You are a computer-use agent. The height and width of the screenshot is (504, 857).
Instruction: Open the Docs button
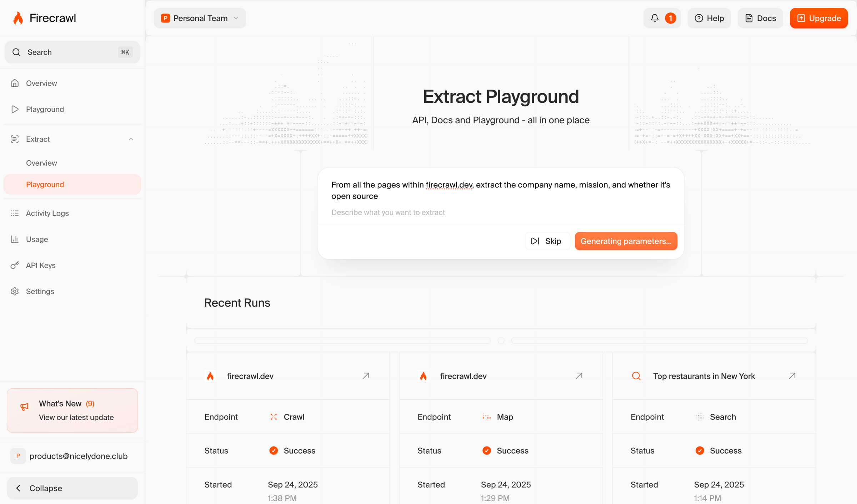pos(760,18)
